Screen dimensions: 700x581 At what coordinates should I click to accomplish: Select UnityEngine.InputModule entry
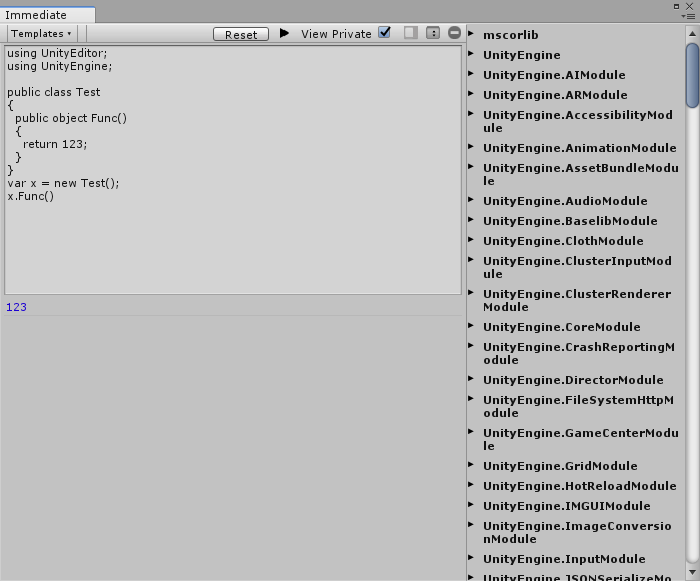[x=564, y=559]
